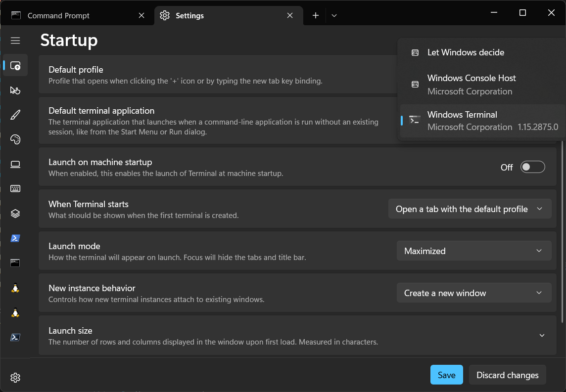Open Rendering settings (laptop icon)

point(15,164)
